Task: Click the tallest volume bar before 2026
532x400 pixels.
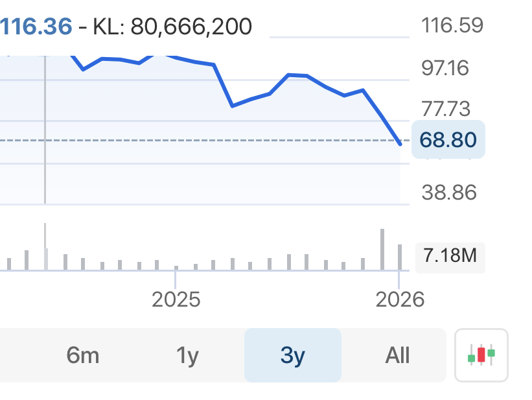Action: pyautogui.click(x=382, y=249)
